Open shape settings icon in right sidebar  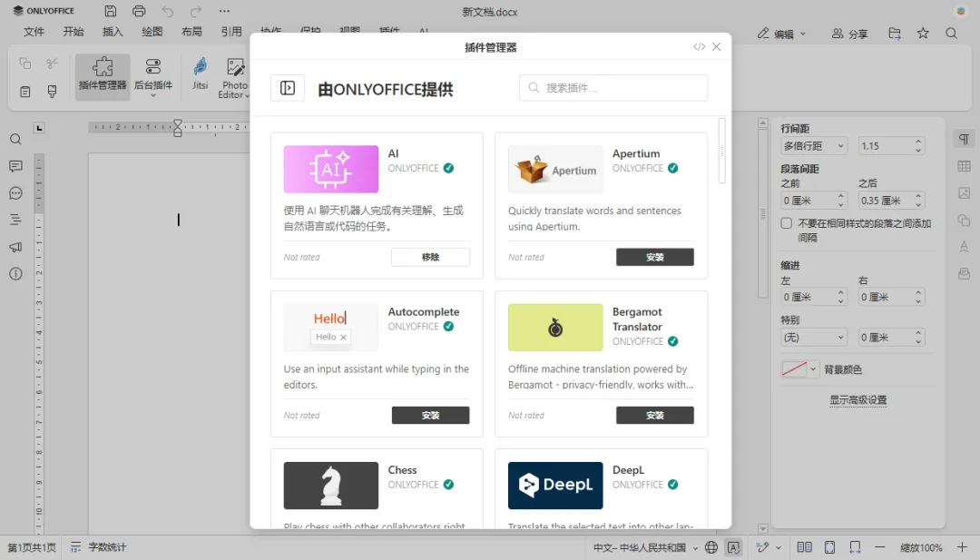click(x=965, y=220)
